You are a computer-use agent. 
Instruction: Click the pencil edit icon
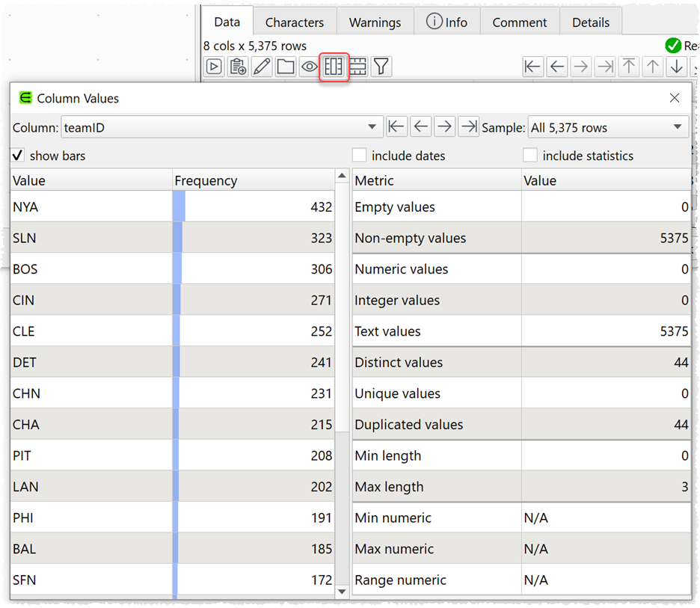(x=262, y=67)
